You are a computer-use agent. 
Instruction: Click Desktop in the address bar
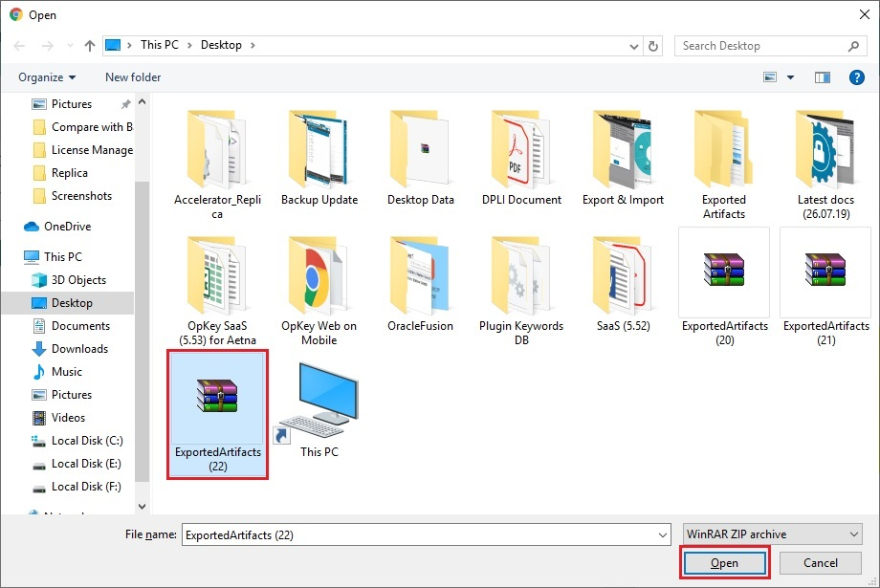tap(221, 46)
